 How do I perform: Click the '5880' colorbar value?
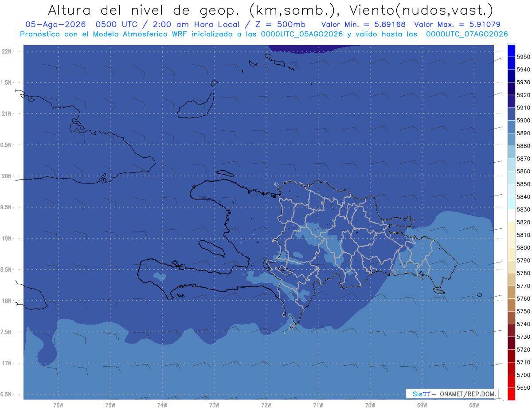click(524, 146)
